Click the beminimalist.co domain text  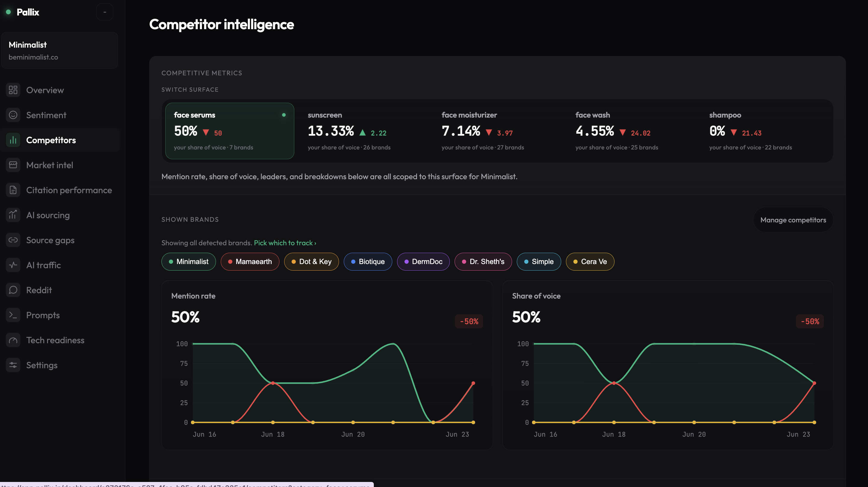coord(33,57)
